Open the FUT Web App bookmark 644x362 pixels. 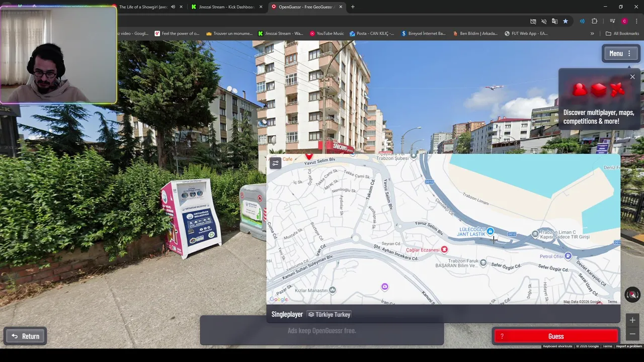pyautogui.click(x=526, y=34)
